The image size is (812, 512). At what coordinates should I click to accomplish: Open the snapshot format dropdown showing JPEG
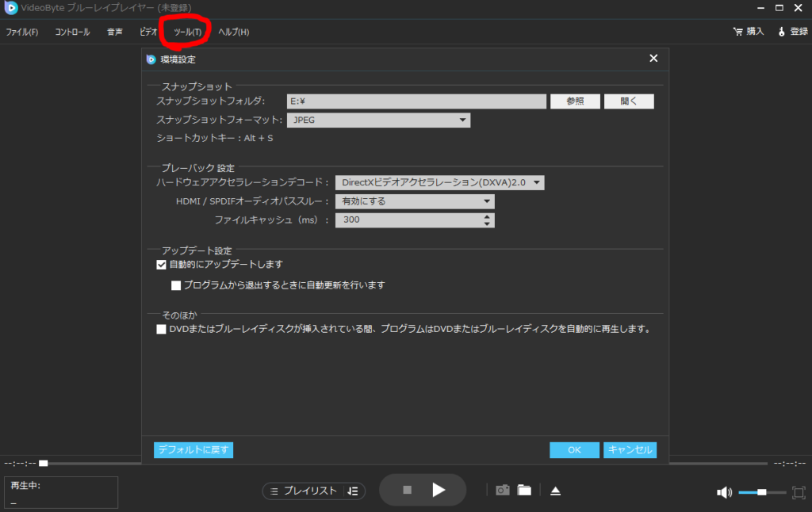[462, 120]
